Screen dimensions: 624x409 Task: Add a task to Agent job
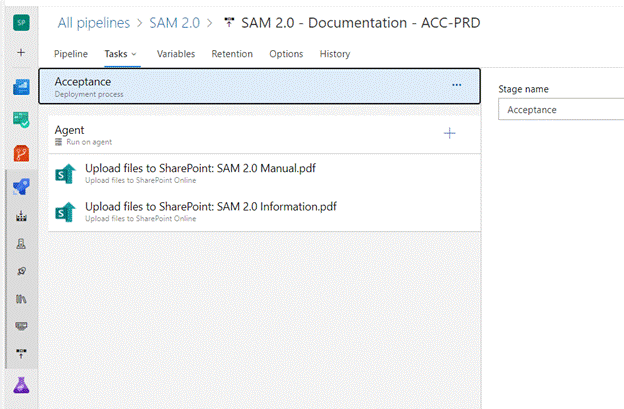(x=449, y=133)
